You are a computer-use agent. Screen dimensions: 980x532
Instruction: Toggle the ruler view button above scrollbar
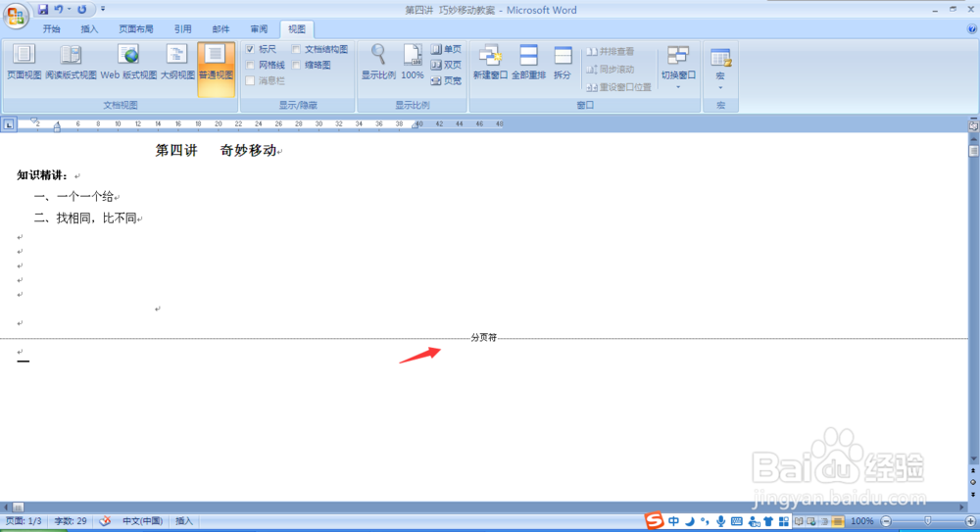click(x=973, y=125)
